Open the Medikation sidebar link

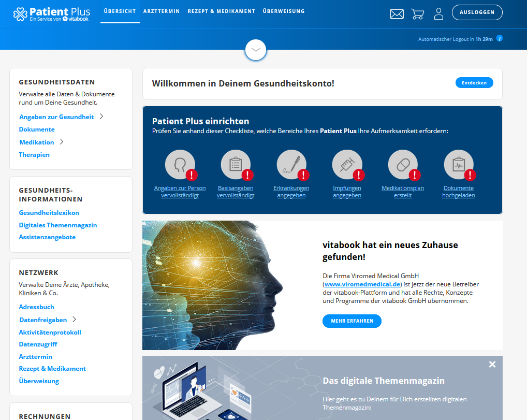point(37,142)
